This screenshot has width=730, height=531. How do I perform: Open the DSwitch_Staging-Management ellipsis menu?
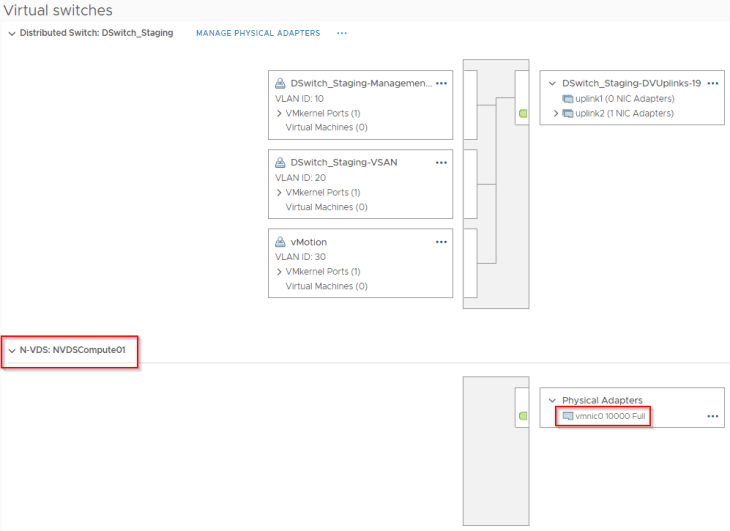tap(441, 84)
